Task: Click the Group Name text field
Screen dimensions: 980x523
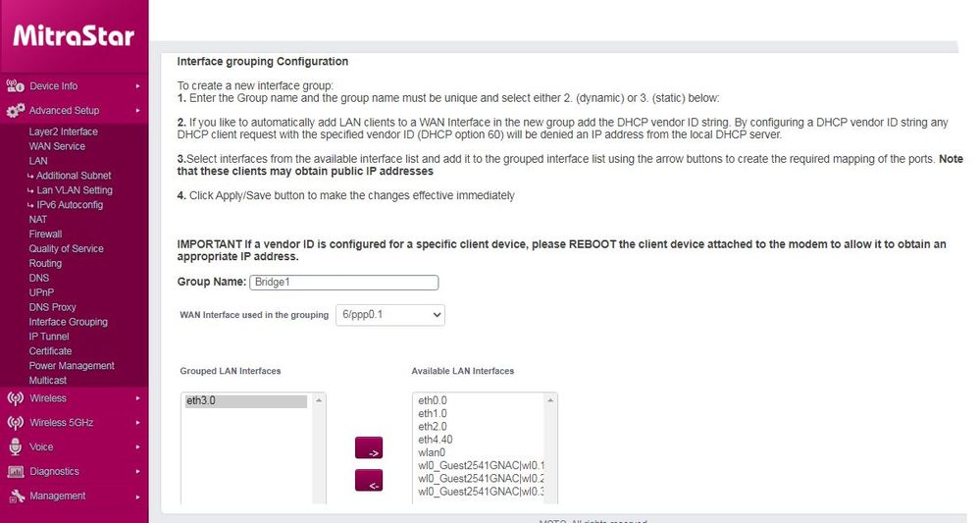Action: coord(343,283)
